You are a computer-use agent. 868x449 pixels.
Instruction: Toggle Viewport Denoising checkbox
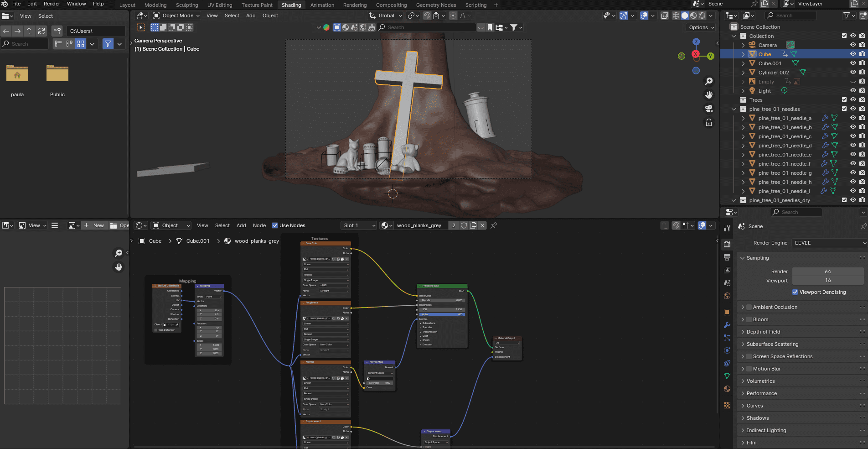[x=795, y=292]
